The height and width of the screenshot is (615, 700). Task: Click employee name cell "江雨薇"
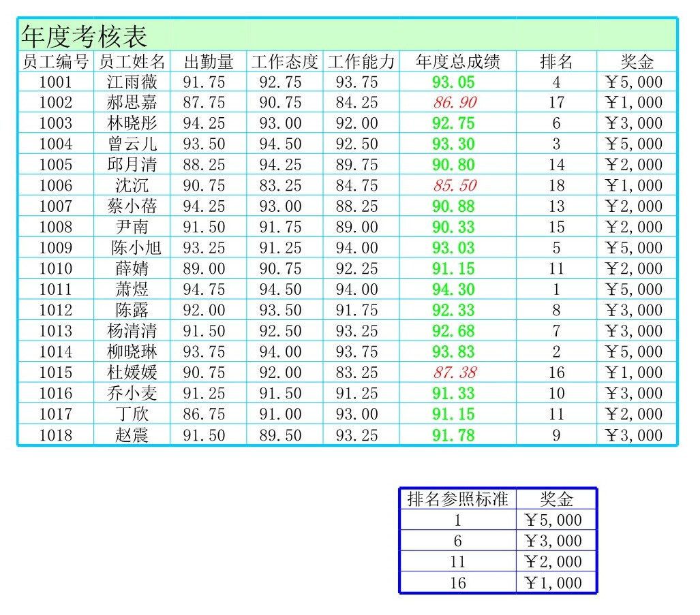pyautogui.click(x=132, y=82)
